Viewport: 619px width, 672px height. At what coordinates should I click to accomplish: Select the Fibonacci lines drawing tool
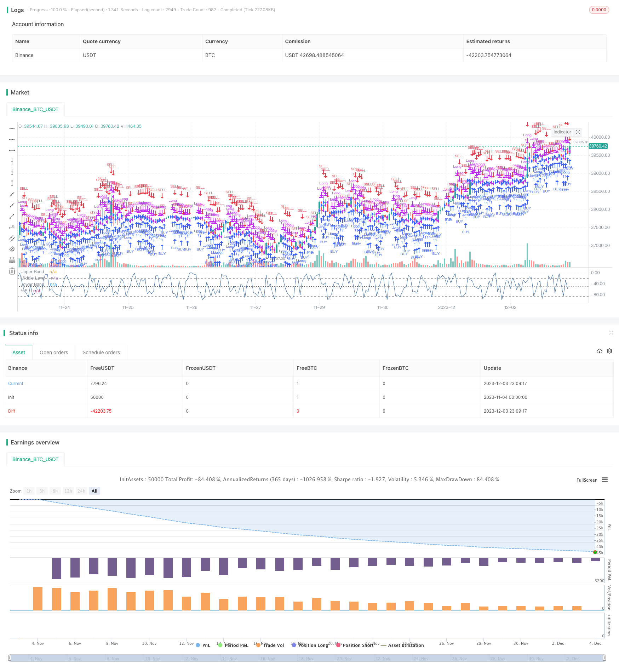tap(12, 260)
